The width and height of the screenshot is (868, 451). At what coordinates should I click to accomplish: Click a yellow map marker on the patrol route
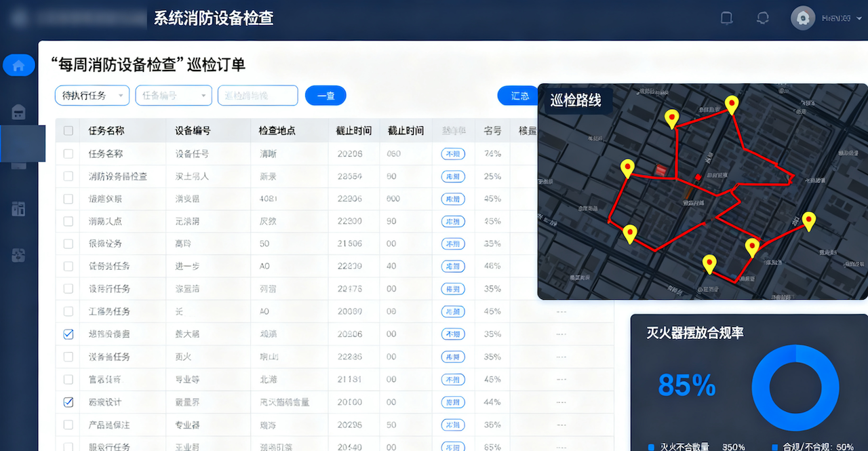pyautogui.click(x=671, y=118)
